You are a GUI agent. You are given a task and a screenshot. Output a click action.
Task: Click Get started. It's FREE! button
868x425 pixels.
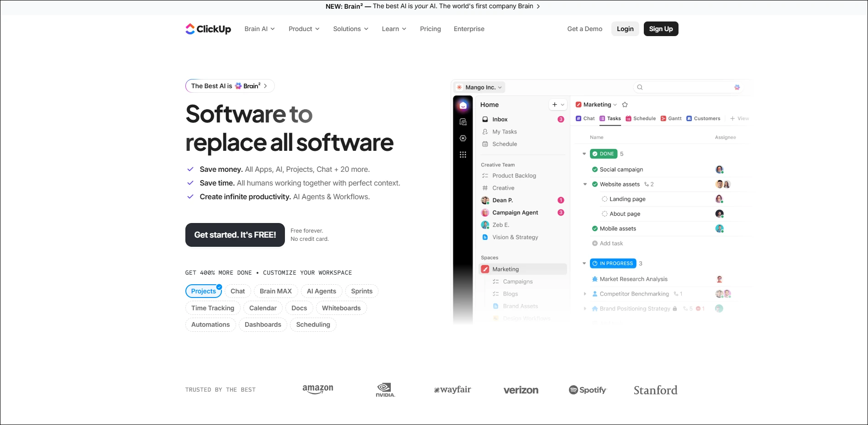point(235,235)
